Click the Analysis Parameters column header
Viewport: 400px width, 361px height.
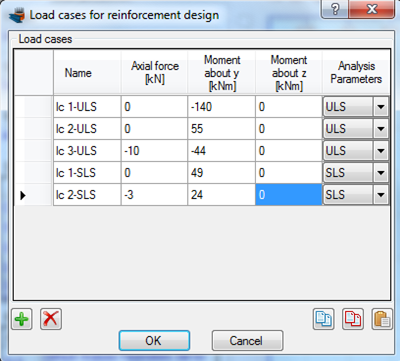coord(356,72)
